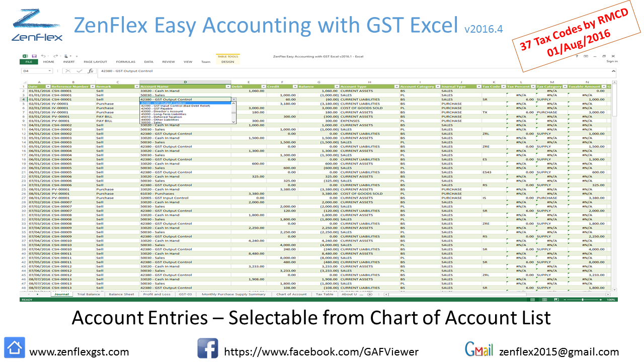Click the vertical scrollbar of the worksheet
Viewport: 644px width, 362px height.
click(614, 185)
